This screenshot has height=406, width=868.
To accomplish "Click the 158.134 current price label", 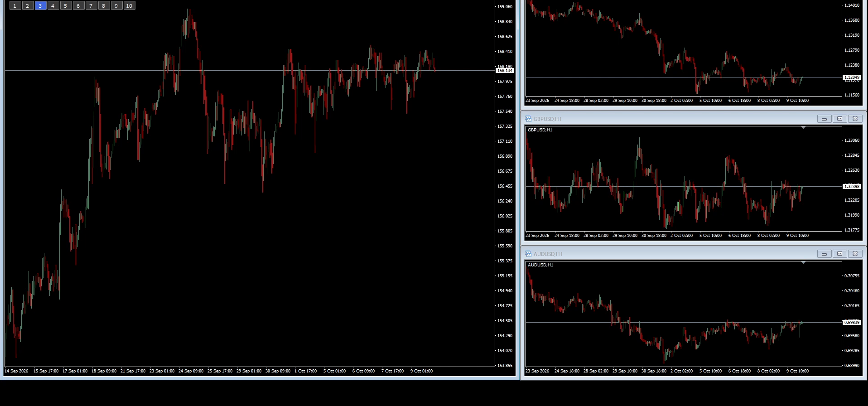I will (x=505, y=71).
